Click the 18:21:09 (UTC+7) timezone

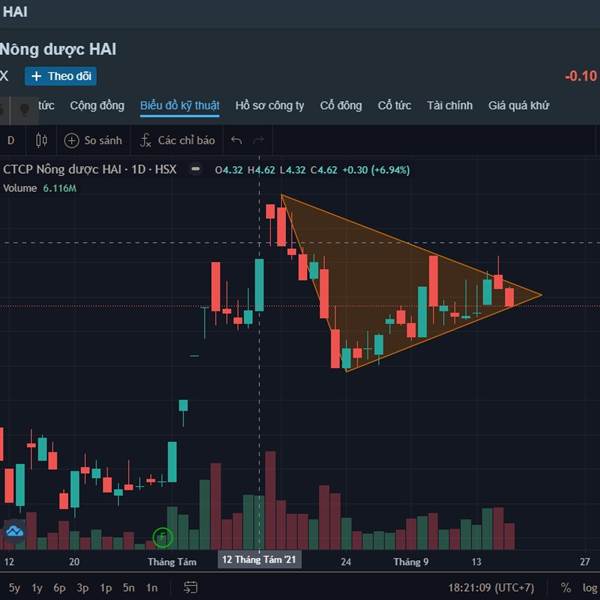point(491,587)
